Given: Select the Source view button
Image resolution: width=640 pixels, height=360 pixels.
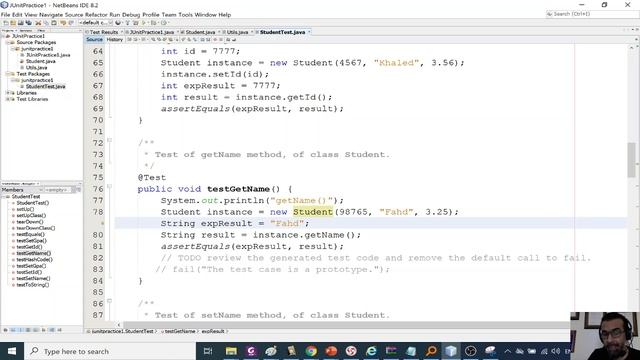Looking at the screenshot, I should tap(94, 40).
